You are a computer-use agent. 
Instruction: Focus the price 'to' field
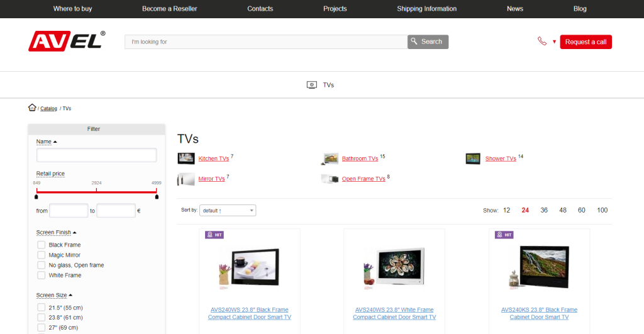(x=116, y=210)
